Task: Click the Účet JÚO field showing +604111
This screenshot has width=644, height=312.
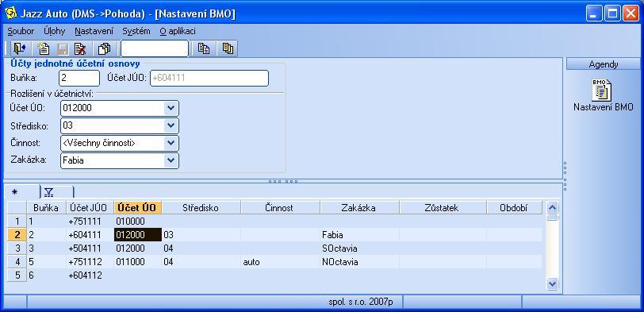Action: click(209, 78)
